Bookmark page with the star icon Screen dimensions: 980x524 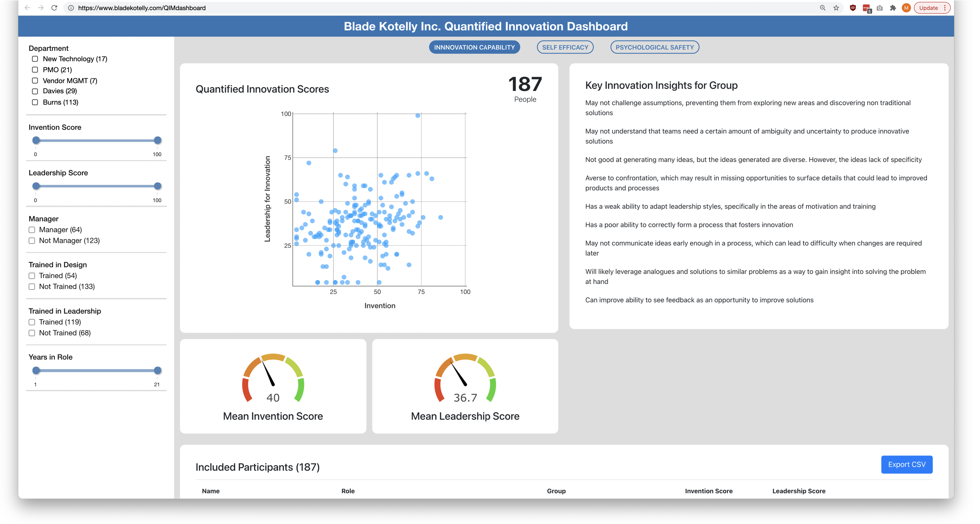[x=836, y=8]
